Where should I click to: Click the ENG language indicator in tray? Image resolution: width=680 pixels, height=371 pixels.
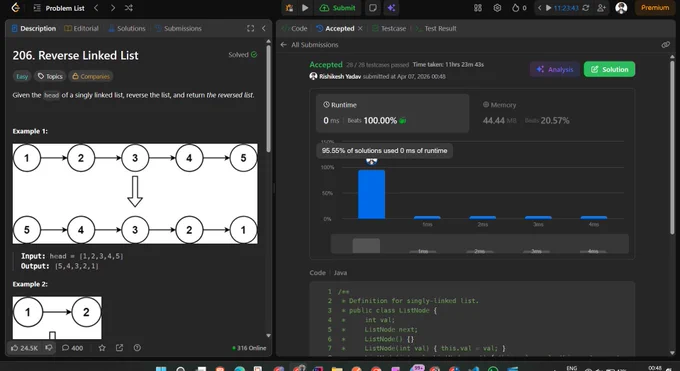[572, 368]
